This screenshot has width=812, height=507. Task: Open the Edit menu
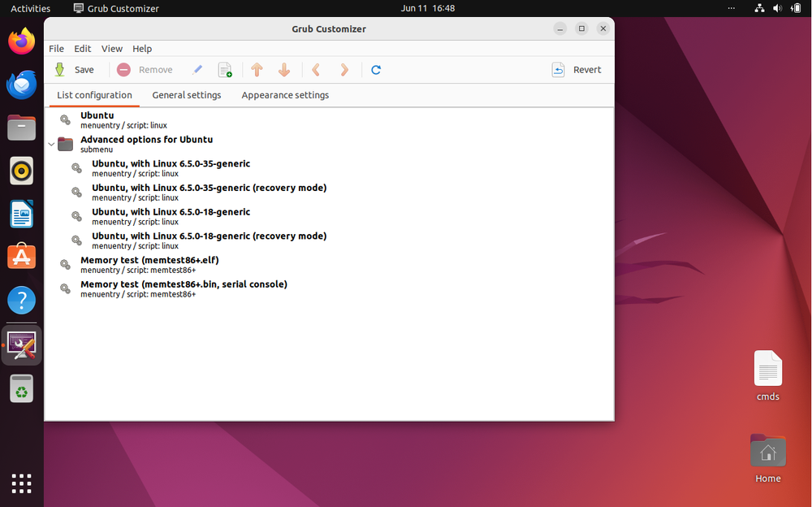coord(82,49)
